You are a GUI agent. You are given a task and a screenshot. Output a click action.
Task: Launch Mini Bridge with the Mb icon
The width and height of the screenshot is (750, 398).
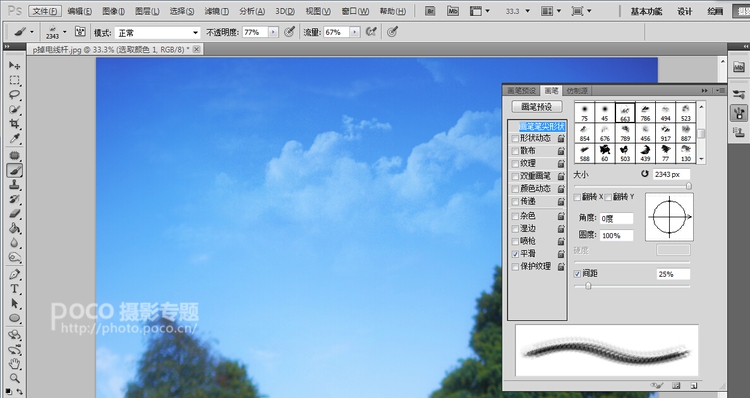pos(452,11)
